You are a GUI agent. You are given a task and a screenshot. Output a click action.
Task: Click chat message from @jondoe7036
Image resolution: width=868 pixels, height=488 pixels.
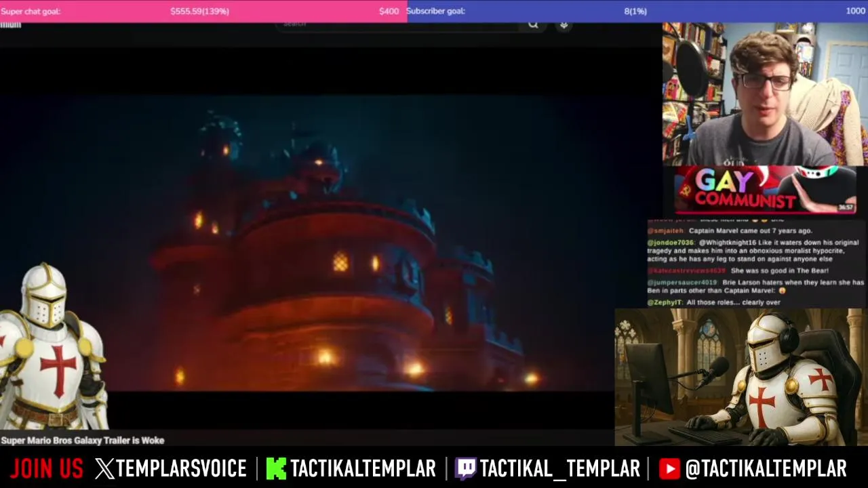coord(753,250)
